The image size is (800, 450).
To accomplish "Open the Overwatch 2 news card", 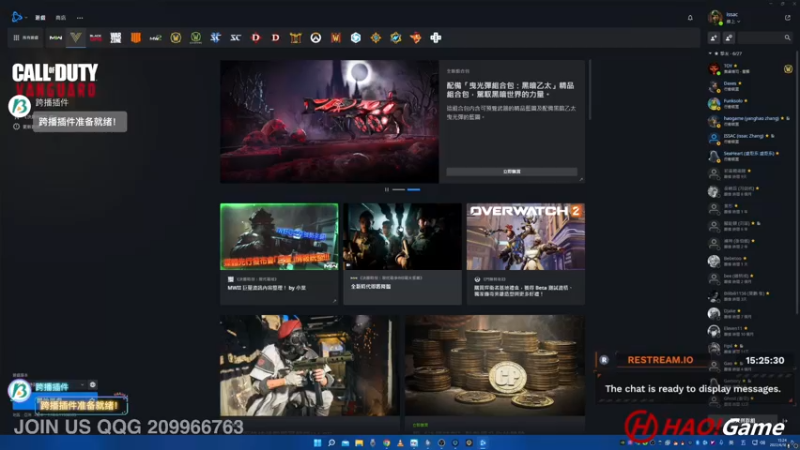I will coord(526,254).
